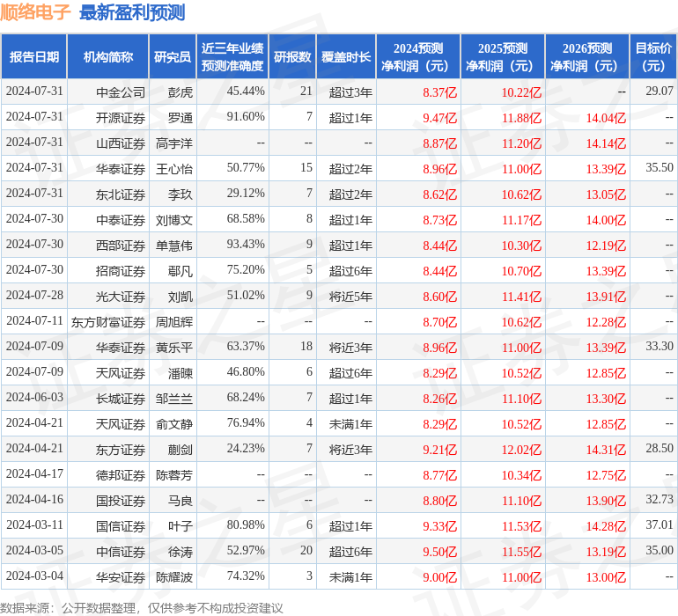Click 2025 profit 10.70亿

tap(521, 271)
